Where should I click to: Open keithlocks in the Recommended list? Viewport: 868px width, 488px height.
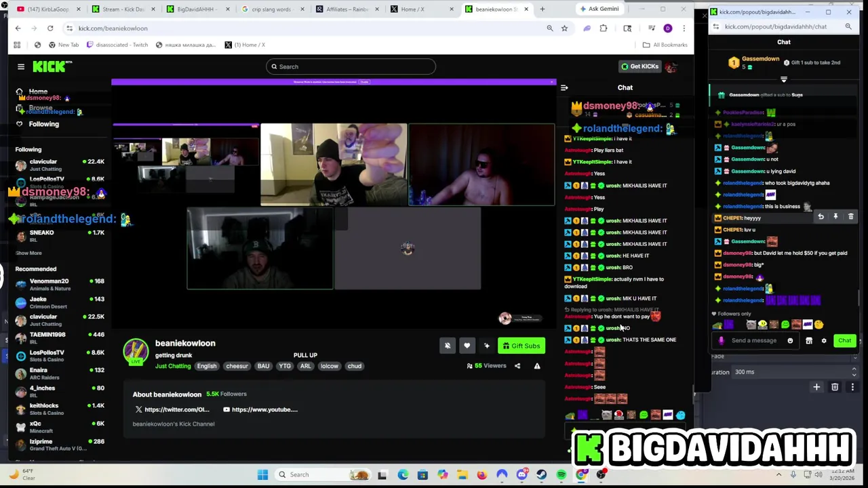pyautogui.click(x=60, y=409)
